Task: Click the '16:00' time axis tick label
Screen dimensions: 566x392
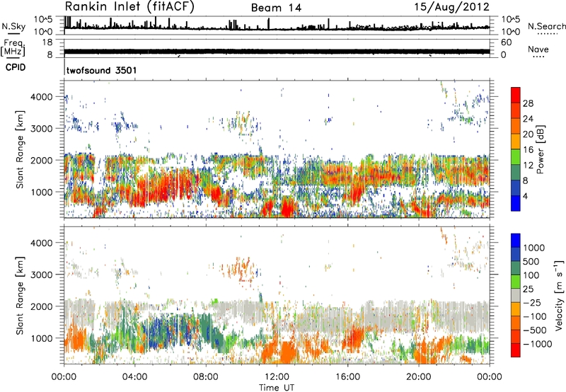Action: pyautogui.click(x=347, y=377)
